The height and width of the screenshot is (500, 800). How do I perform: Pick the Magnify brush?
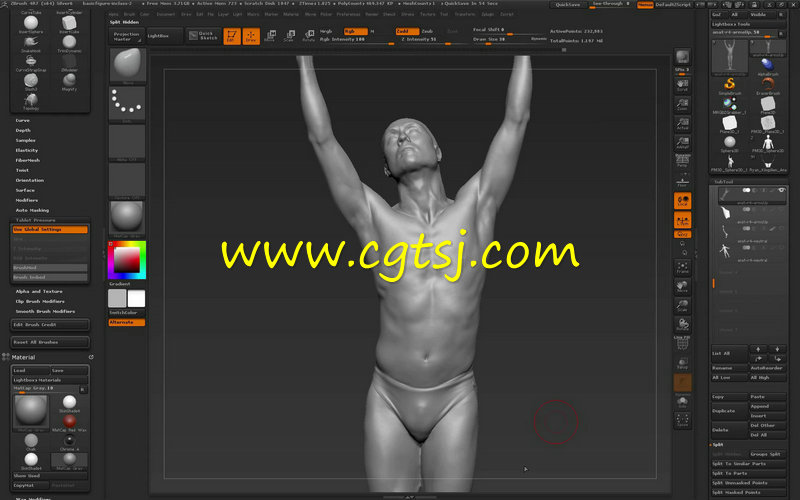[x=69, y=82]
